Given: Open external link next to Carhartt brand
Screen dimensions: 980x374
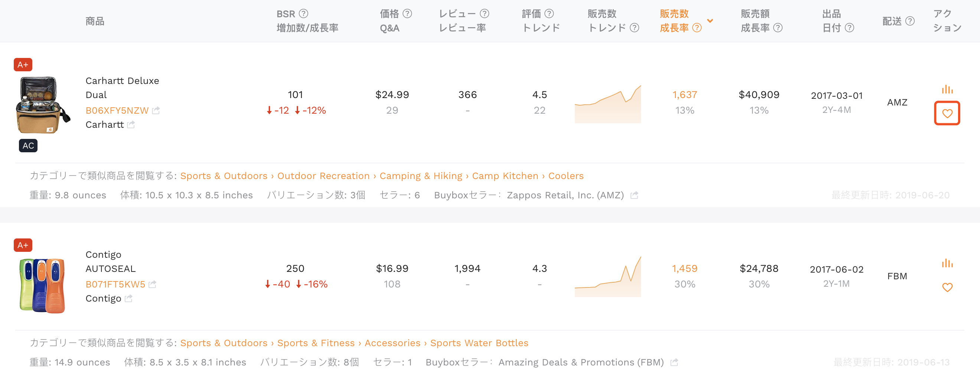Looking at the screenshot, I should pos(131,125).
